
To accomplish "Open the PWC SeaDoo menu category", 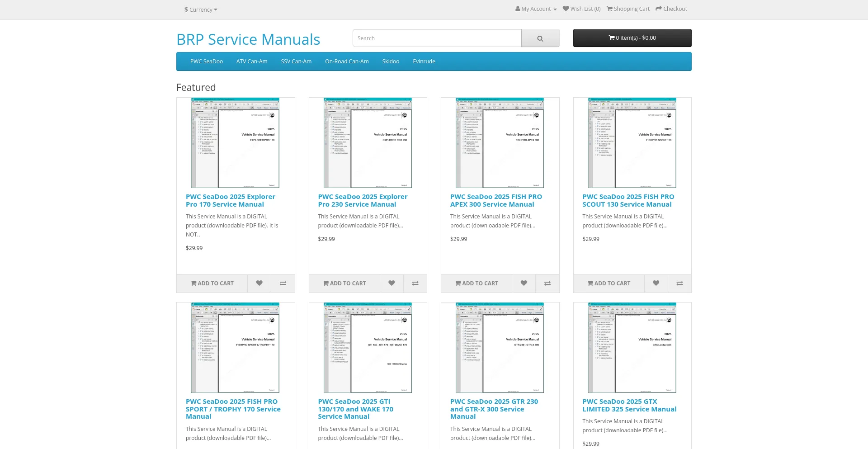I will click(x=206, y=61).
